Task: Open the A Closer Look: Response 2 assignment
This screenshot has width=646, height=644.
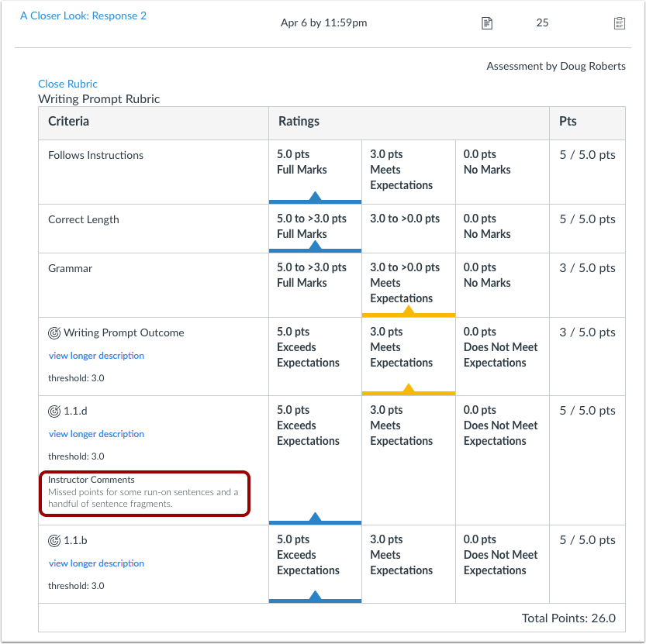Action: pyautogui.click(x=83, y=15)
